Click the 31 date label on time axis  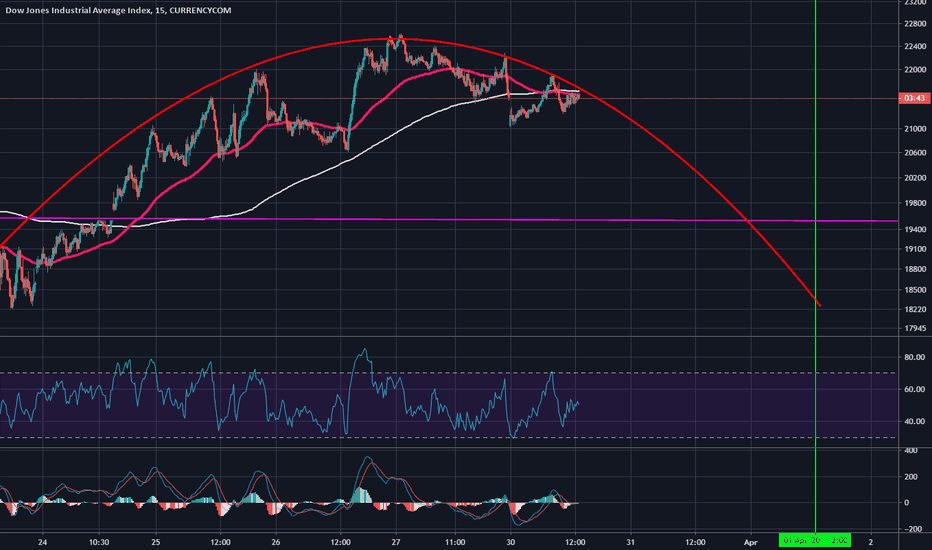(x=631, y=542)
